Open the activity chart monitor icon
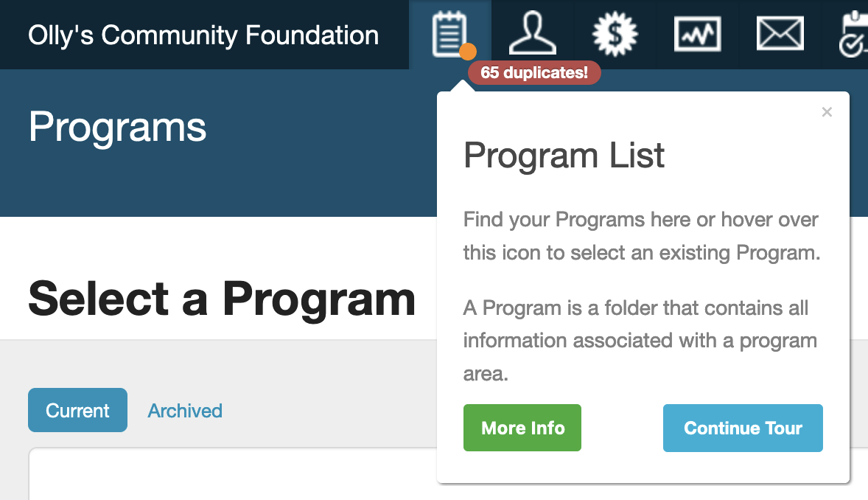This screenshot has height=500, width=868. (697, 34)
